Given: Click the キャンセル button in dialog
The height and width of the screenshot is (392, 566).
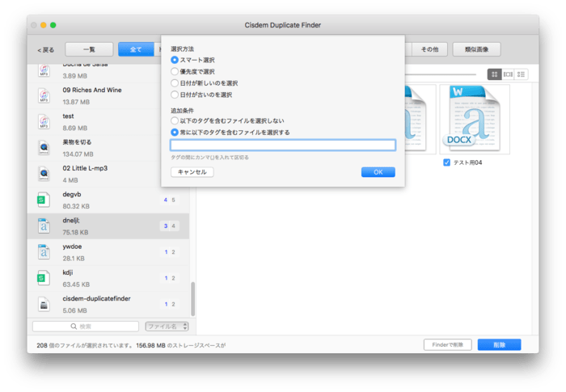Looking at the screenshot, I should 192,172.
